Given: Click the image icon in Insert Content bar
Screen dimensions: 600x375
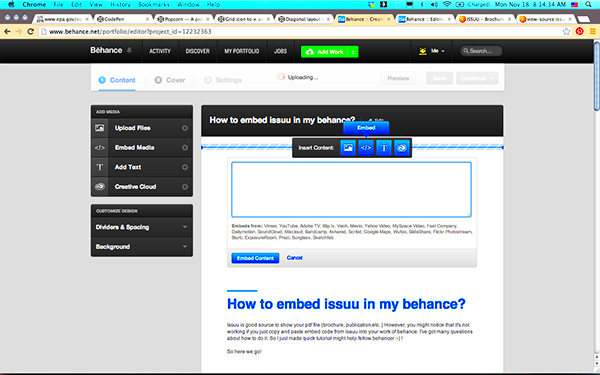Looking at the screenshot, I should click(x=348, y=148).
